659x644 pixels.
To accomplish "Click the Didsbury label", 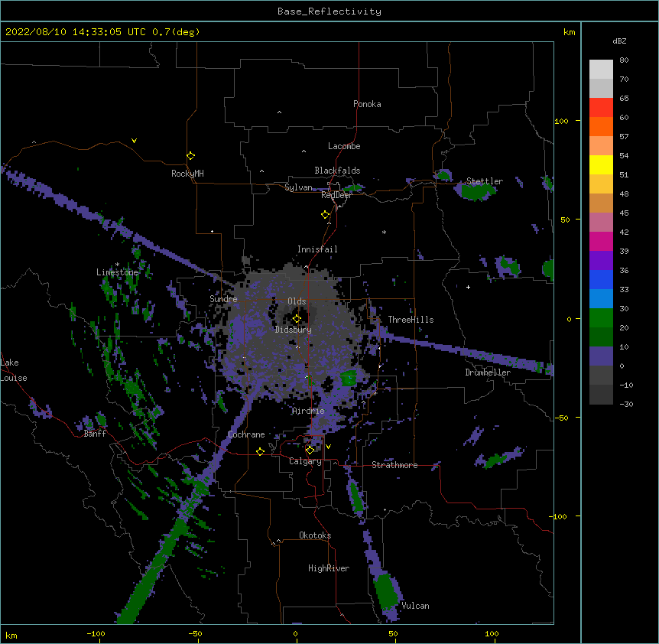I will click(294, 330).
